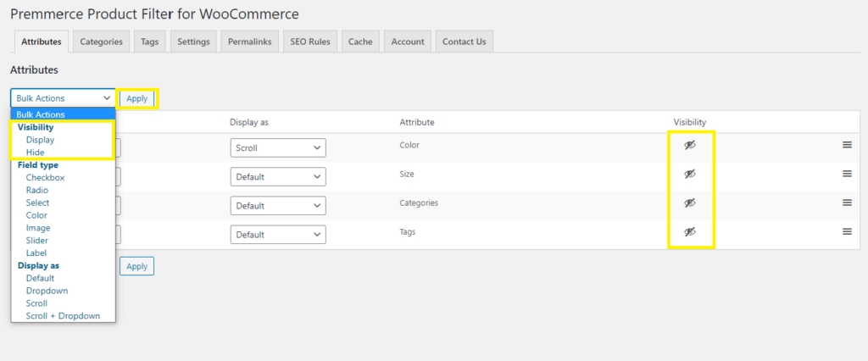Click the drag handle icon in Color row
Viewport: 868px width, 361px height.
coord(846,145)
